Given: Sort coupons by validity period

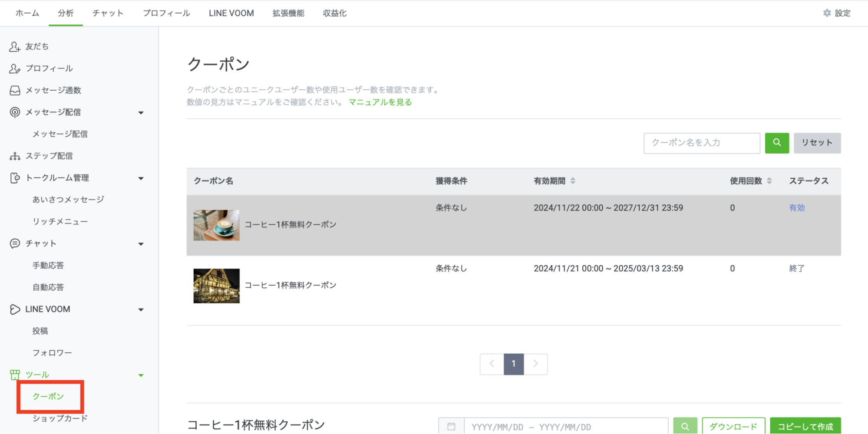Looking at the screenshot, I should [x=573, y=181].
